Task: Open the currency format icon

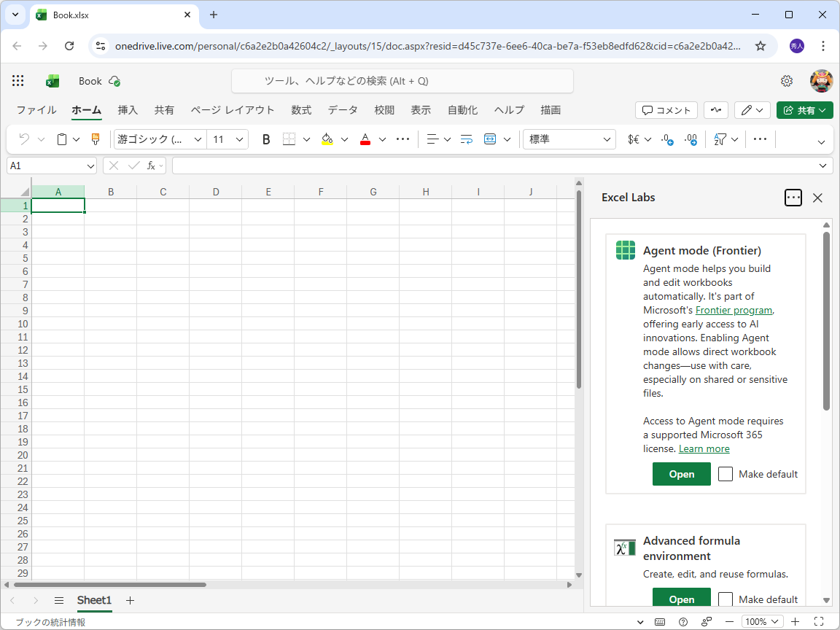Action: (x=633, y=139)
